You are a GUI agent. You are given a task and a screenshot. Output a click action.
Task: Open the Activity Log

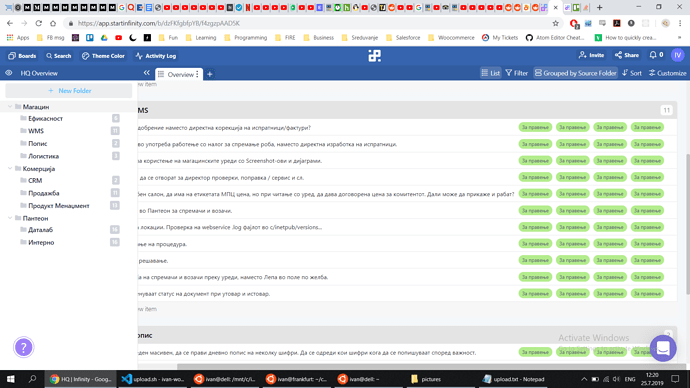(x=156, y=56)
